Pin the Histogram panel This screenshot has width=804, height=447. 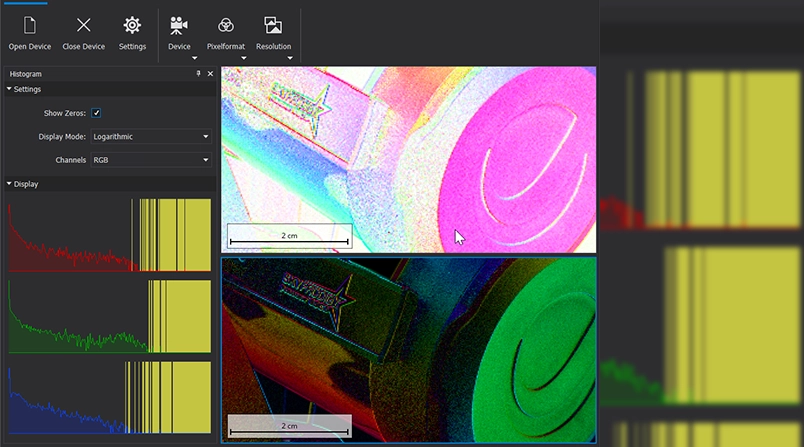pyautogui.click(x=198, y=74)
